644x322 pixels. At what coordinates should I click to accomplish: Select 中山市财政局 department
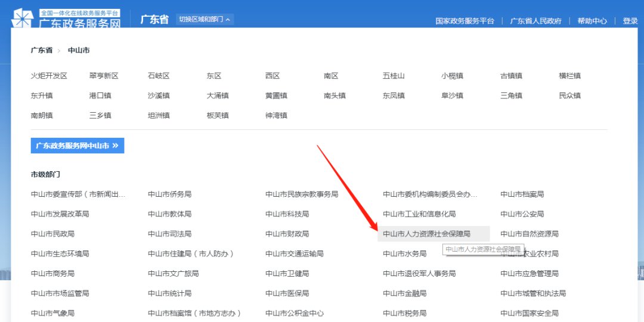tap(287, 234)
